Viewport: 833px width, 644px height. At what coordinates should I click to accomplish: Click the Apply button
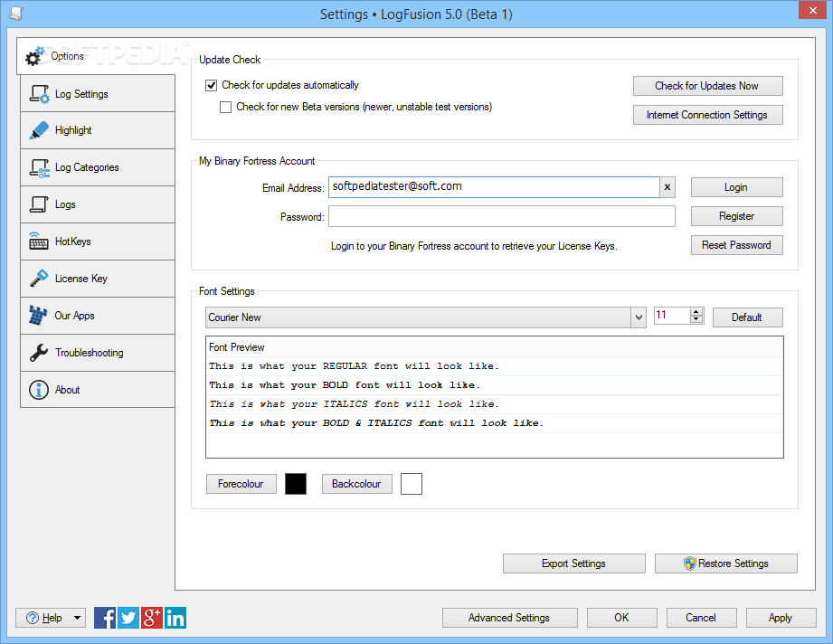click(781, 618)
